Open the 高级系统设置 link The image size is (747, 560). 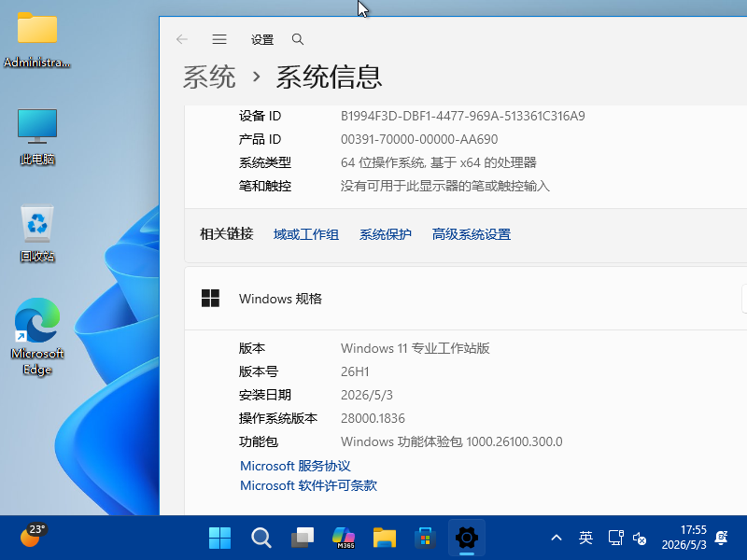(472, 234)
